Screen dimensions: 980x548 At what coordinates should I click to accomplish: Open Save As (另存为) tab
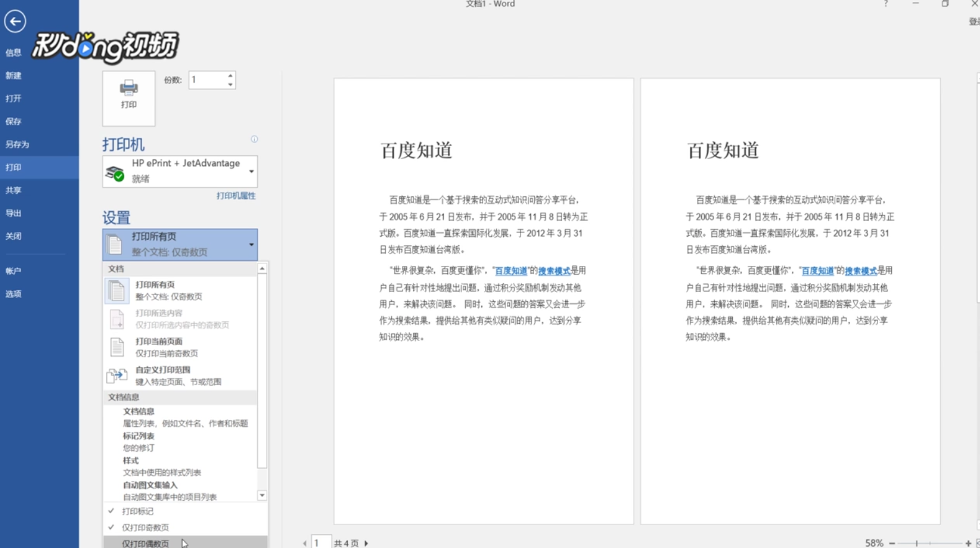click(39, 145)
